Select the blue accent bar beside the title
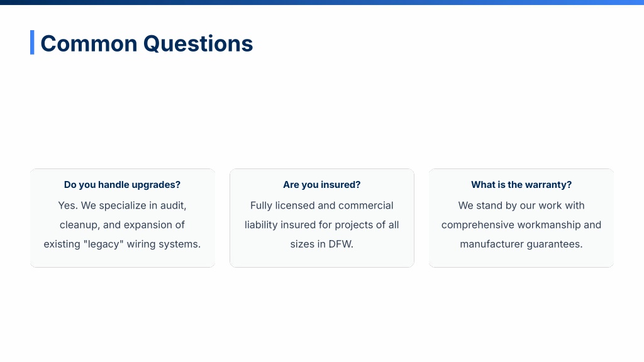 [32, 42]
